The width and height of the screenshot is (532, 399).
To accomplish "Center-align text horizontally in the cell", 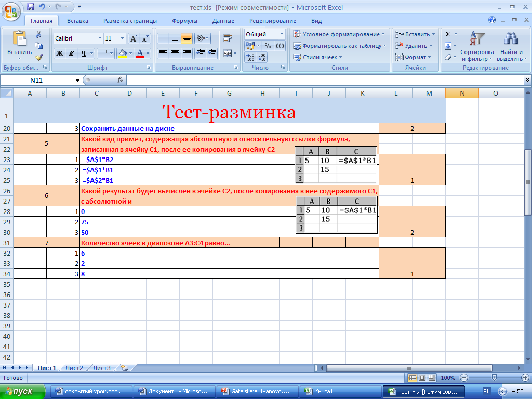I will click(x=175, y=54).
